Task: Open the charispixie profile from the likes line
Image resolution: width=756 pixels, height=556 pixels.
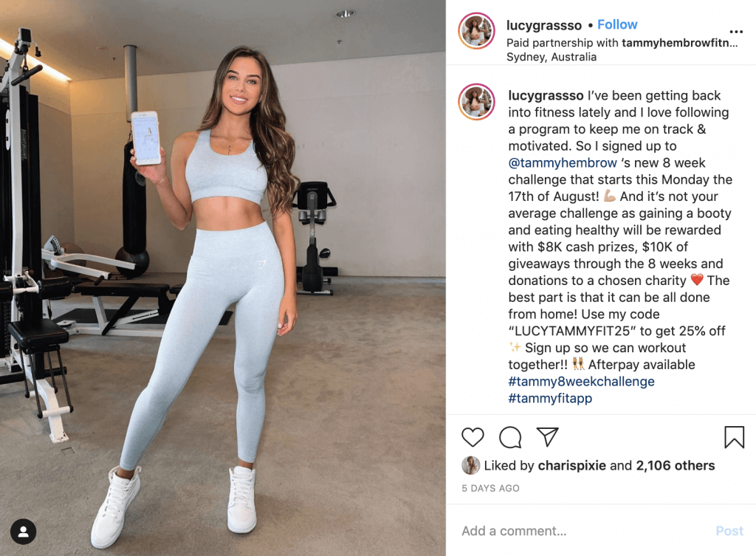Action: click(572, 465)
